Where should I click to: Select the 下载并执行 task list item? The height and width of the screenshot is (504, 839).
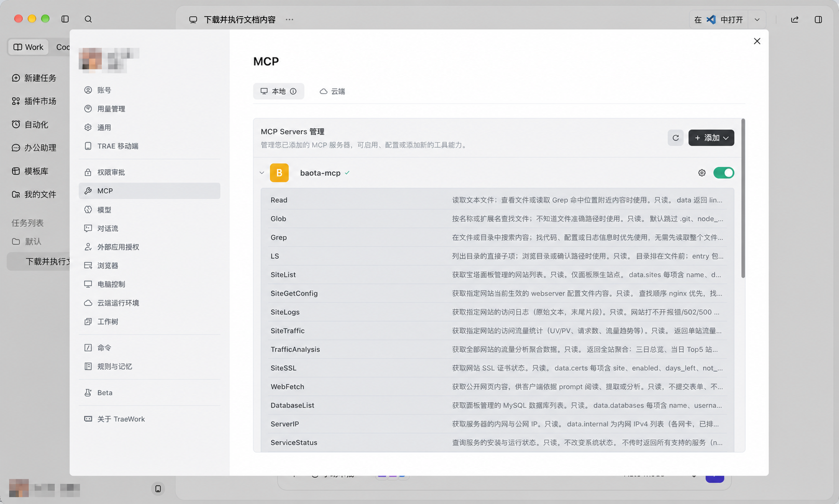pos(39,261)
